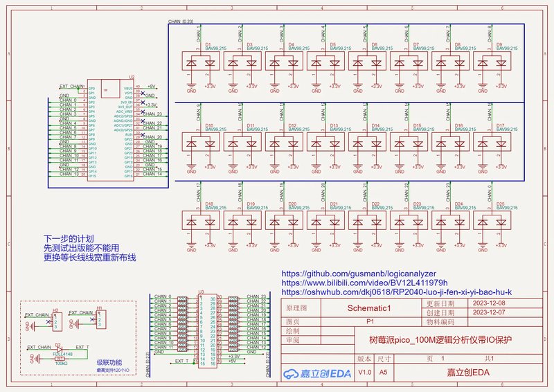
Task: Select the D7 BAV99 diode pair
Action: pyautogui.click(x=409, y=61)
